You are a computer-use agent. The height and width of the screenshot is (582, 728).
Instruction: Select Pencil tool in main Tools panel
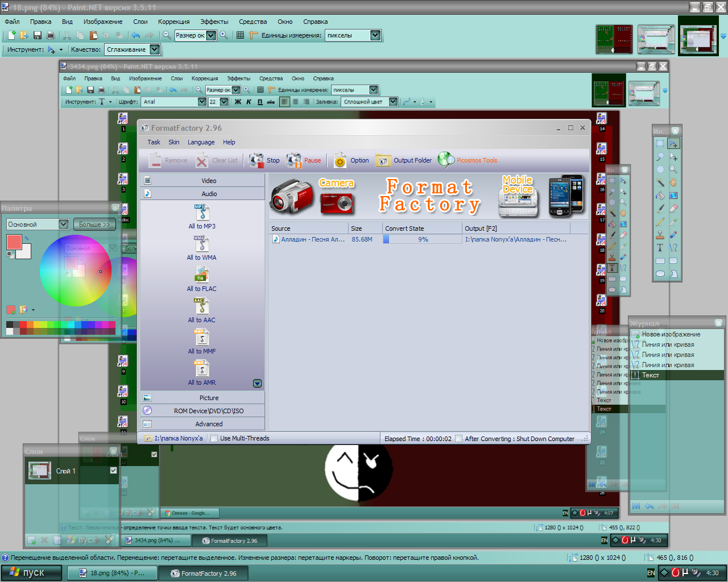coord(660,222)
